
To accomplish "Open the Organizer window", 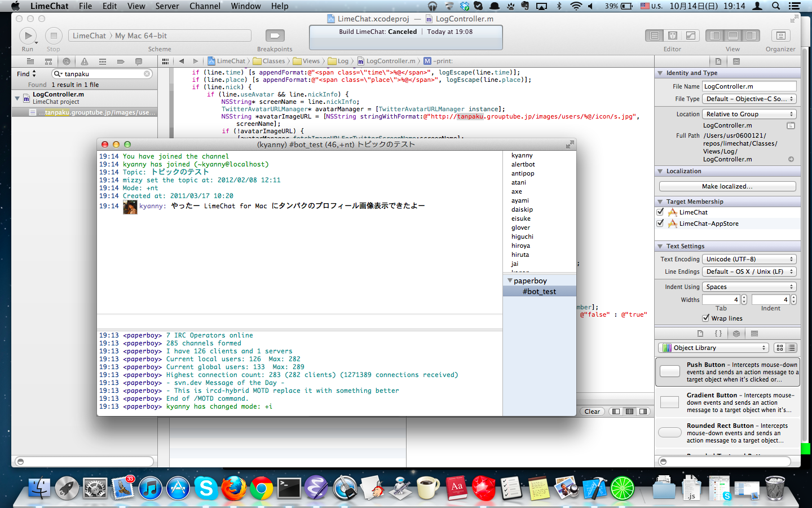I will (x=780, y=36).
